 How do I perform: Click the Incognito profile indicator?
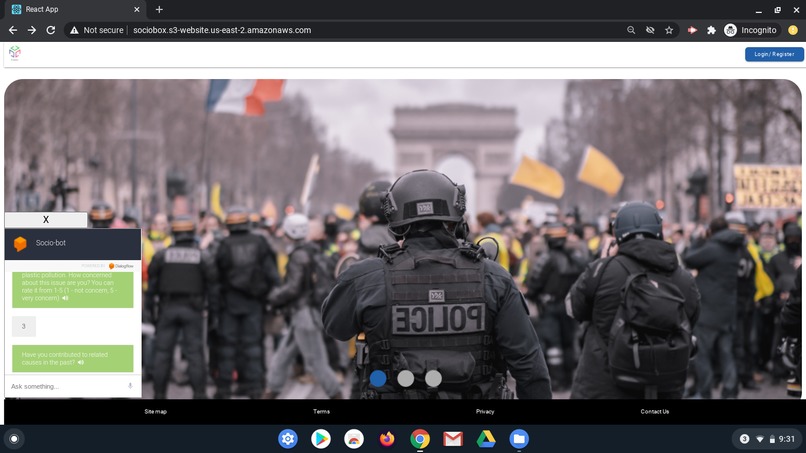point(750,30)
